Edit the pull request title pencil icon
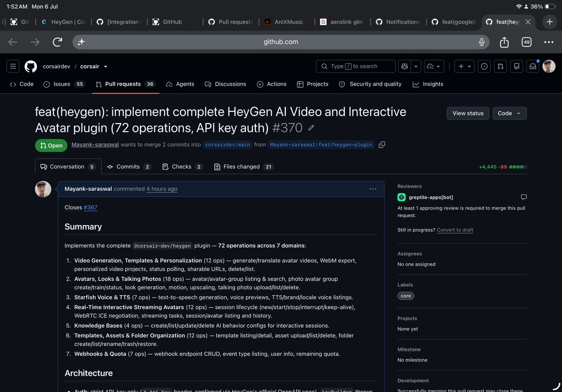Screen dimensions: 562x392 [311, 128]
